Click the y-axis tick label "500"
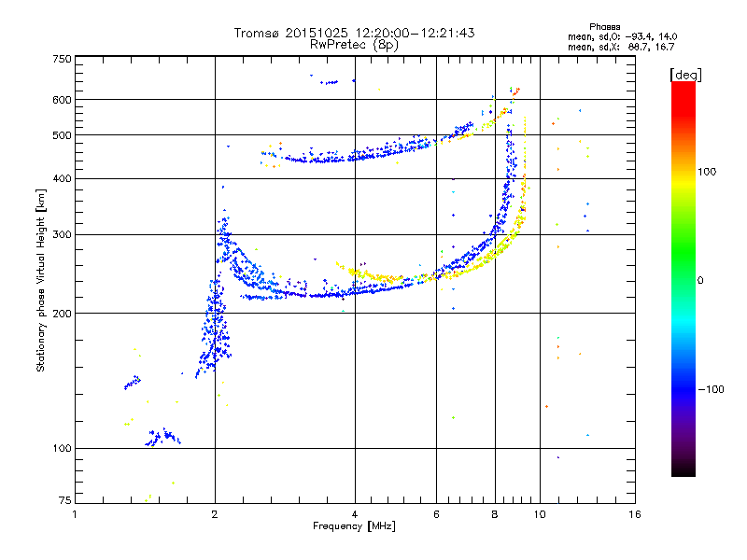This screenshot has width=747, height=560. 62,135
